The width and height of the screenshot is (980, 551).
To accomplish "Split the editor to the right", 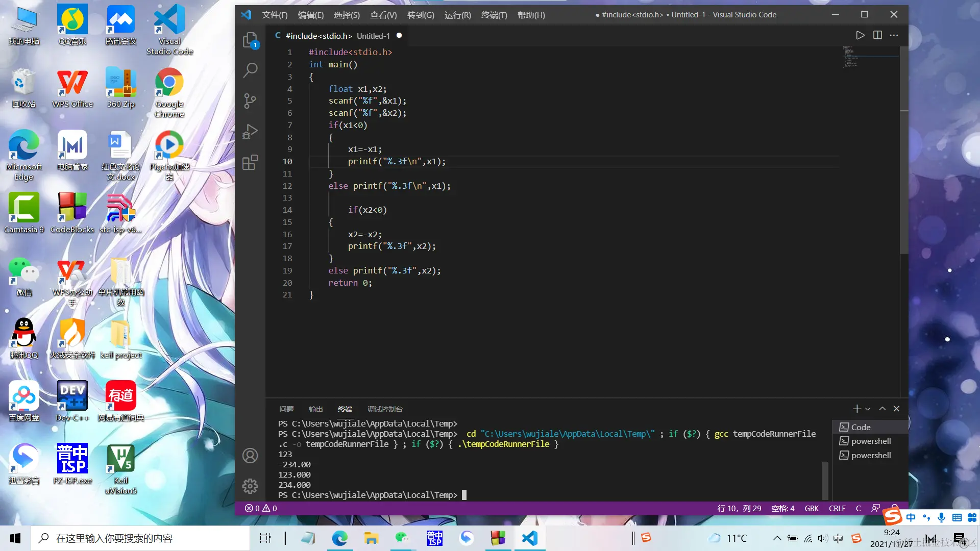I will tap(877, 35).
